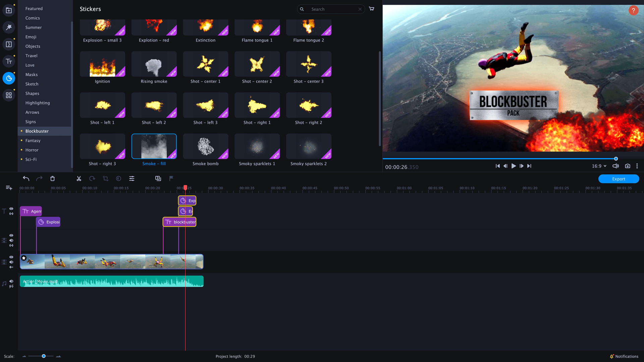Select the Blockbuster sticker category tab
Screen dimensions: 644x362
37,131
